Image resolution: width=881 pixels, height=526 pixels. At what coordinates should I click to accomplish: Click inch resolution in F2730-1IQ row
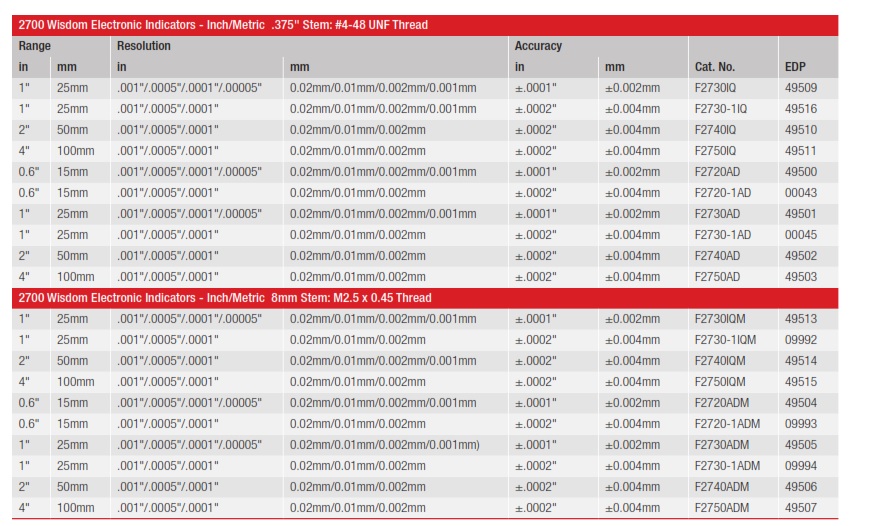167,109
